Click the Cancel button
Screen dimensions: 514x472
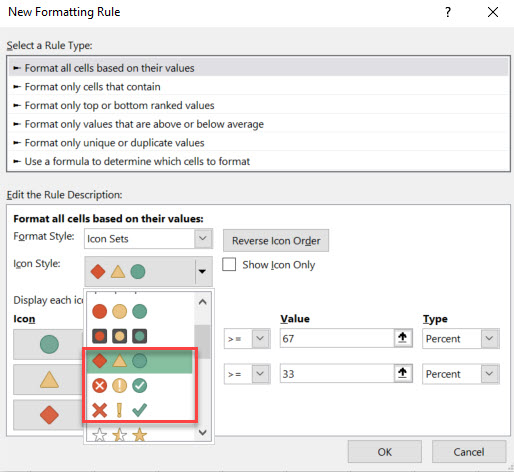pos(469,452)
